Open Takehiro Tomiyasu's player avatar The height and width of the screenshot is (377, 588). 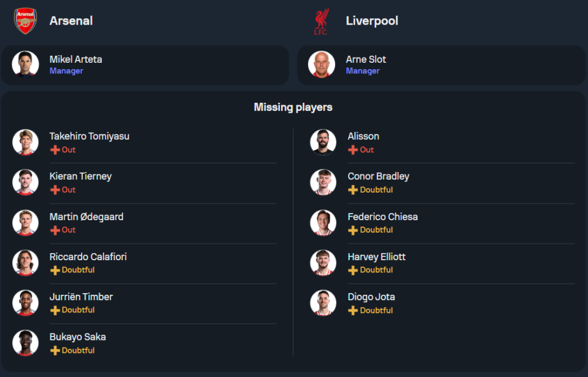[x=25, y=142]
